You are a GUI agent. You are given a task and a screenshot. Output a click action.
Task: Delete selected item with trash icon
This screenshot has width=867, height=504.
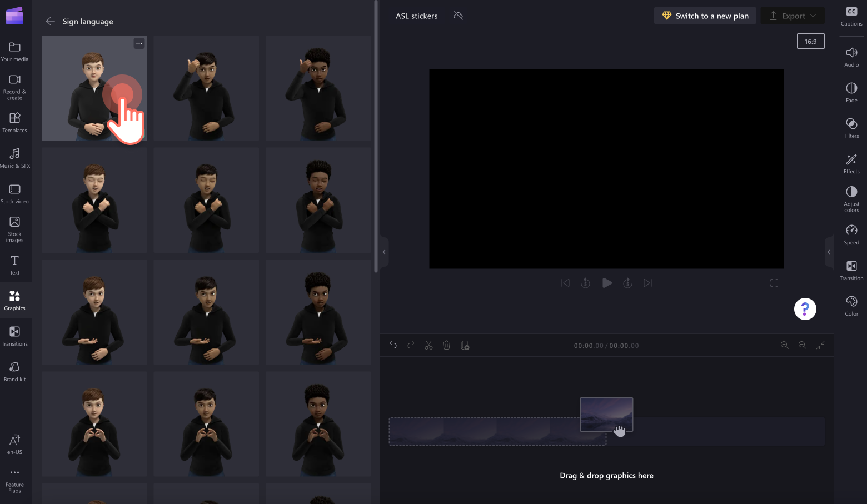click(x=446, y=345)
